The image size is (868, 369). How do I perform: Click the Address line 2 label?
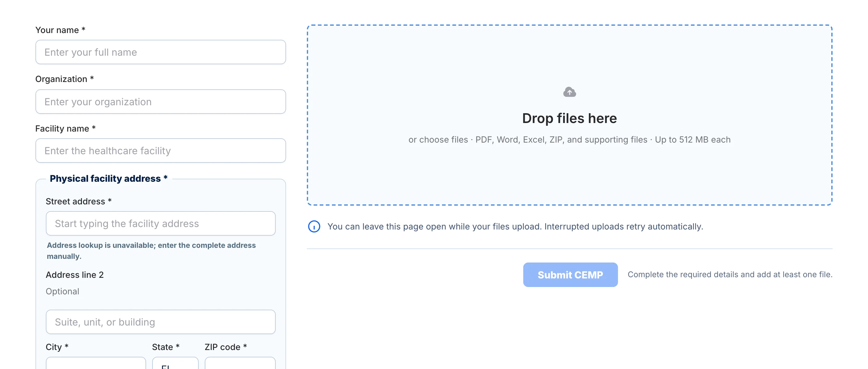coord(75,274)
